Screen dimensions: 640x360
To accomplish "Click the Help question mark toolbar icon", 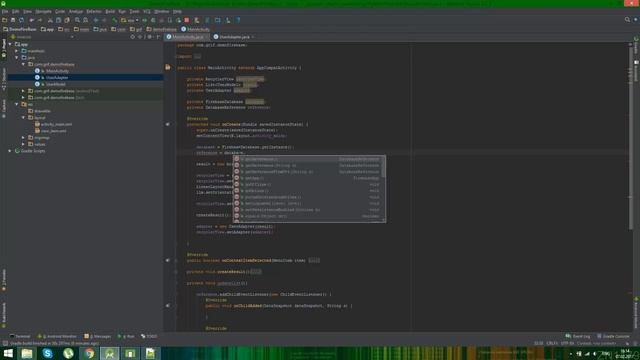I will [238, 20].
